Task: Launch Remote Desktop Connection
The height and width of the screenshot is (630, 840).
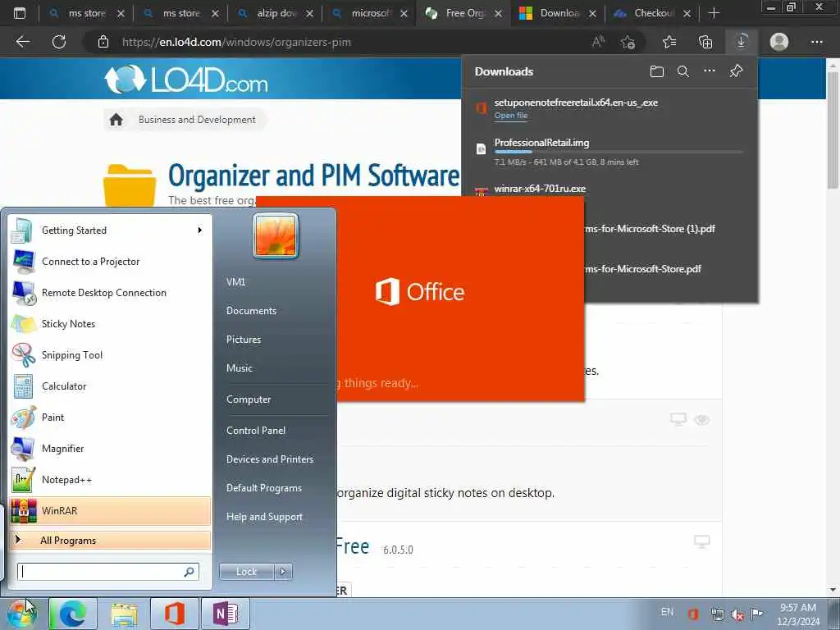Action: click(x=110, y=293)
